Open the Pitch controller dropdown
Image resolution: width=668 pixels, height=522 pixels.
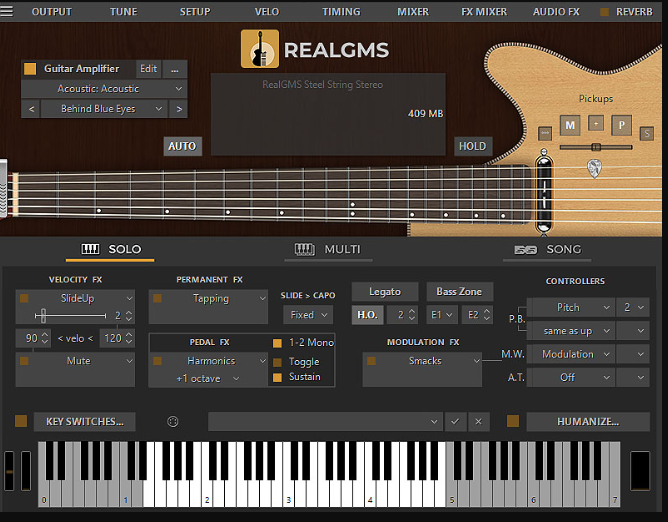570,308
